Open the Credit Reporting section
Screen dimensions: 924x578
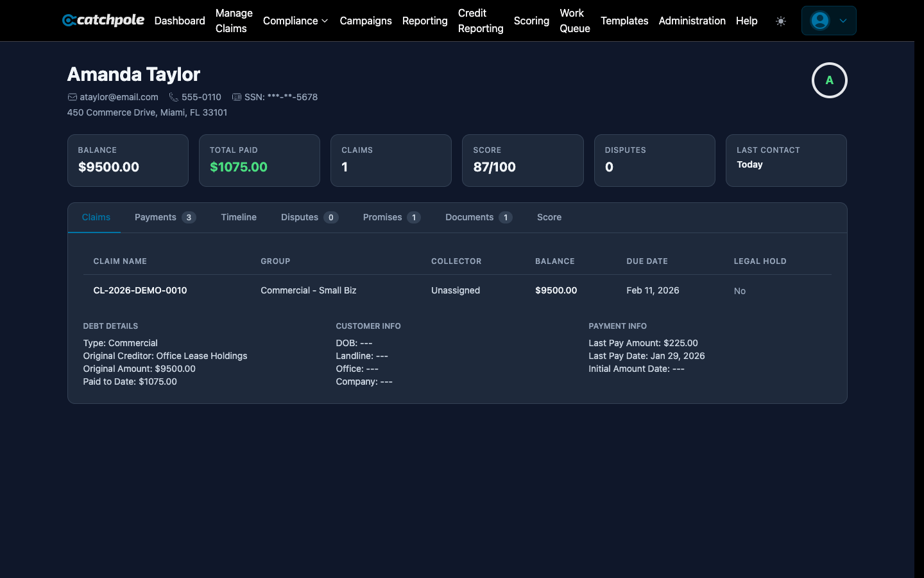(480, 21)
